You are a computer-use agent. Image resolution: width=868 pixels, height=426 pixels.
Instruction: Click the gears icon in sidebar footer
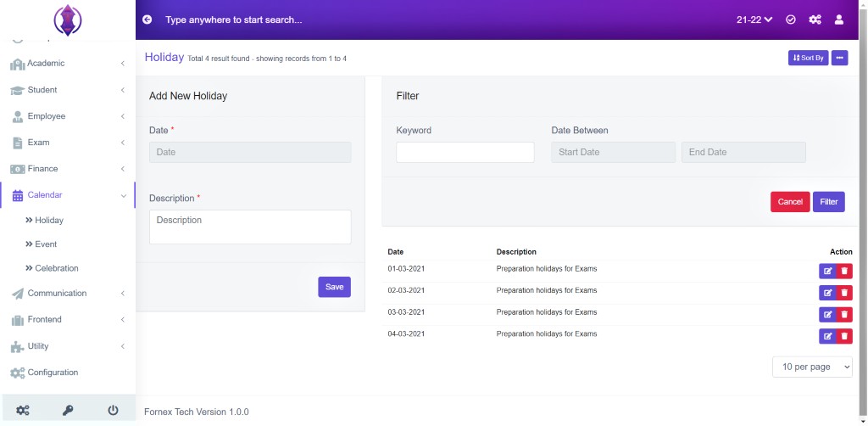23,411
